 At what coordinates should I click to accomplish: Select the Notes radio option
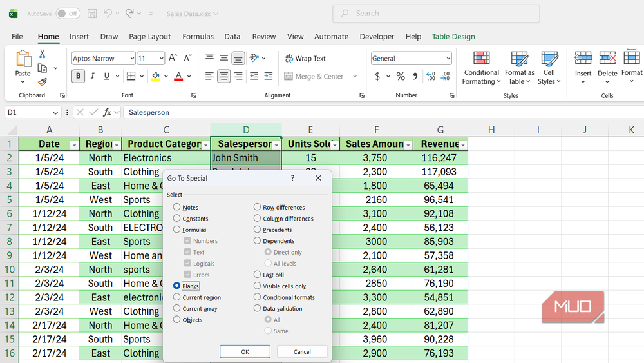[176, 207]
